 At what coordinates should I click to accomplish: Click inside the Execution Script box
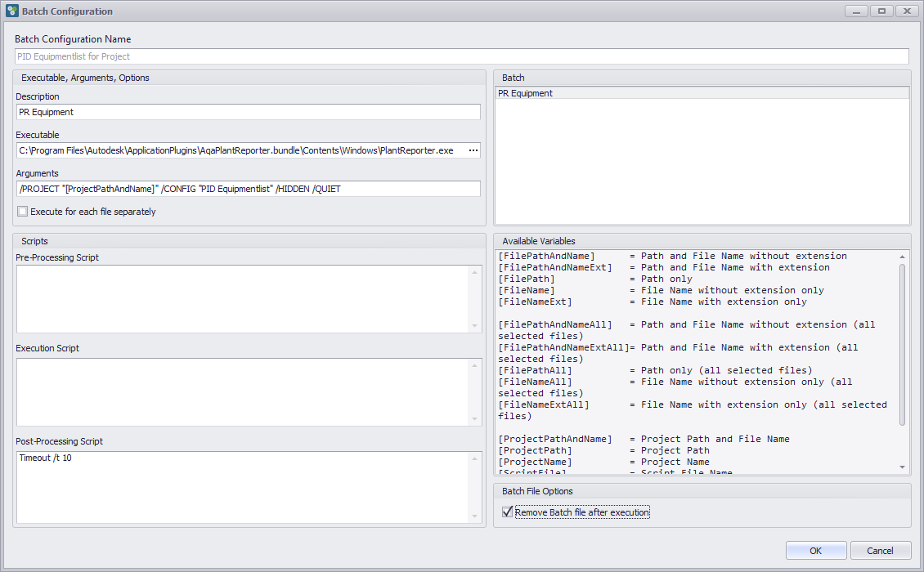(x=242, y=391)
